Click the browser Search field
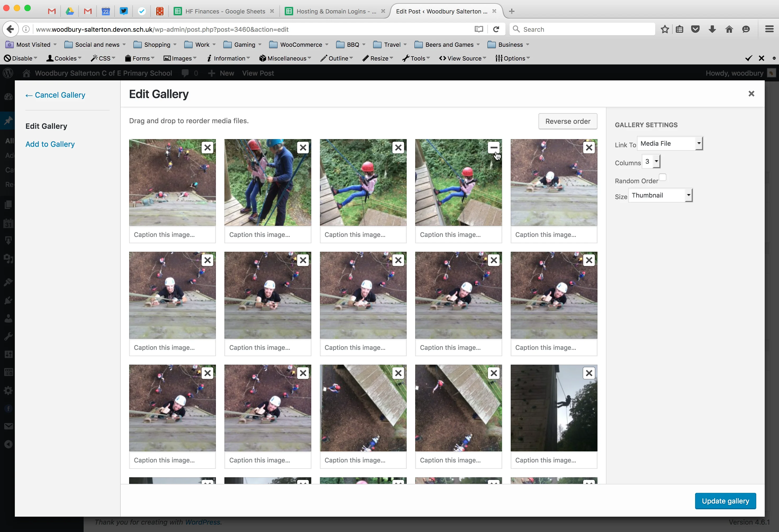 pos(582,29)
